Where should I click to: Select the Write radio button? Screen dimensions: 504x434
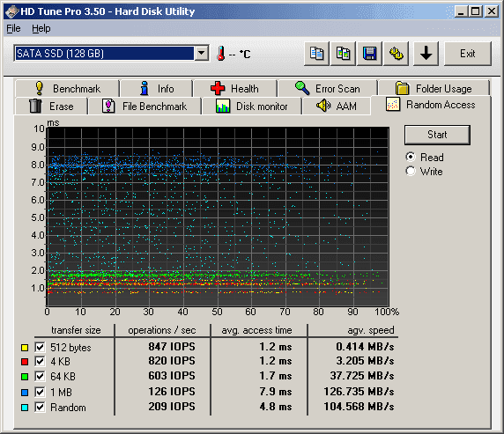click(x=411, y=171)
